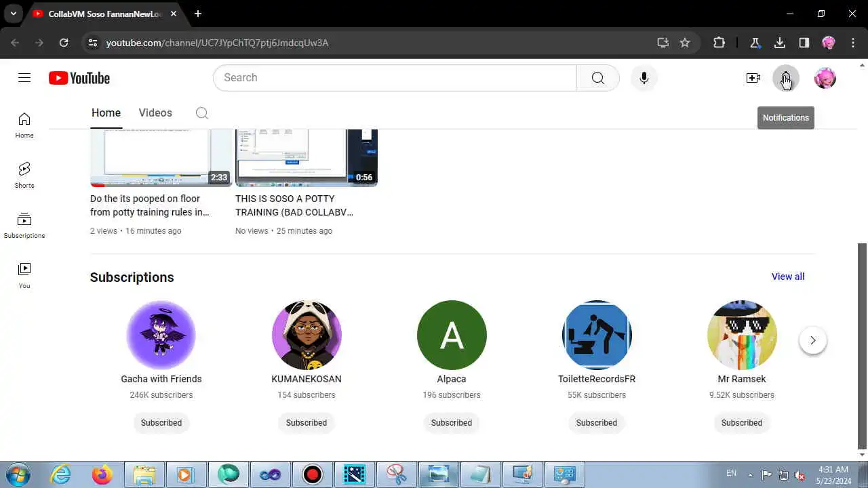Toggle Subscribed button under Mr Ramsek

[742, 423]
